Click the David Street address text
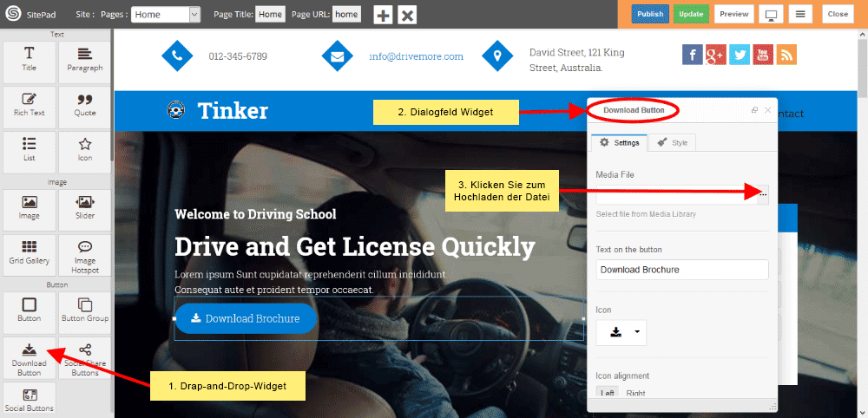Screen dimensions: 868x418 coord(577,60)
